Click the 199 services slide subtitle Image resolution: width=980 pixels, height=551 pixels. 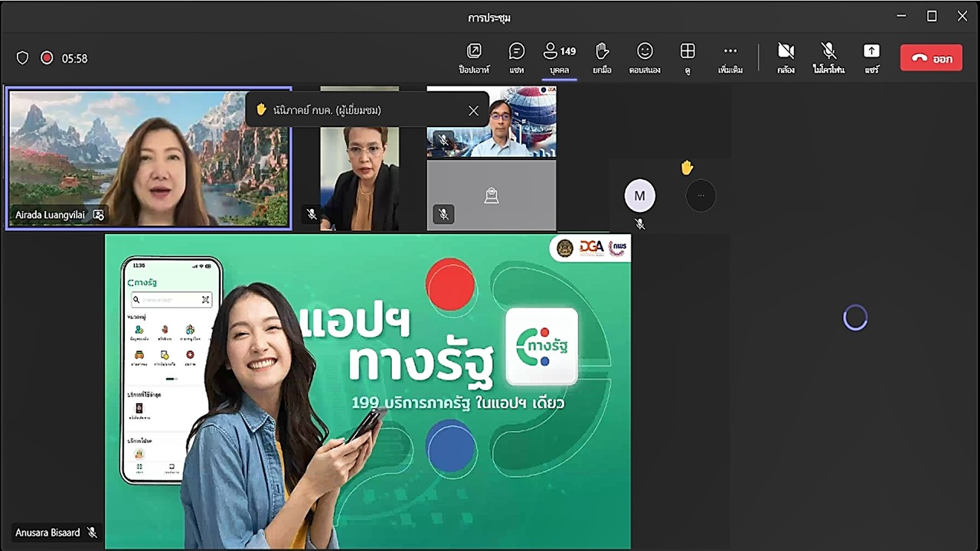[x=458, y=403]
